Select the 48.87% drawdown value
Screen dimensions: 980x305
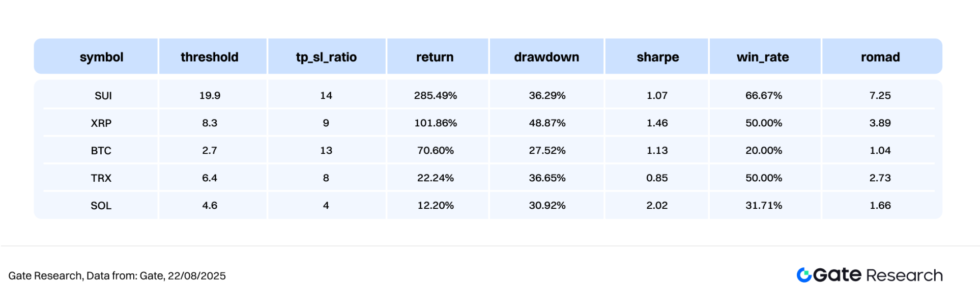pyautogui.click(x=547, y=123)
